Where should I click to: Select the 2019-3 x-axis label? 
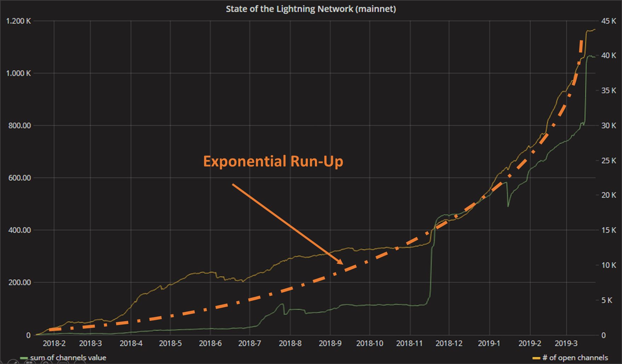[x=566, y=343]
